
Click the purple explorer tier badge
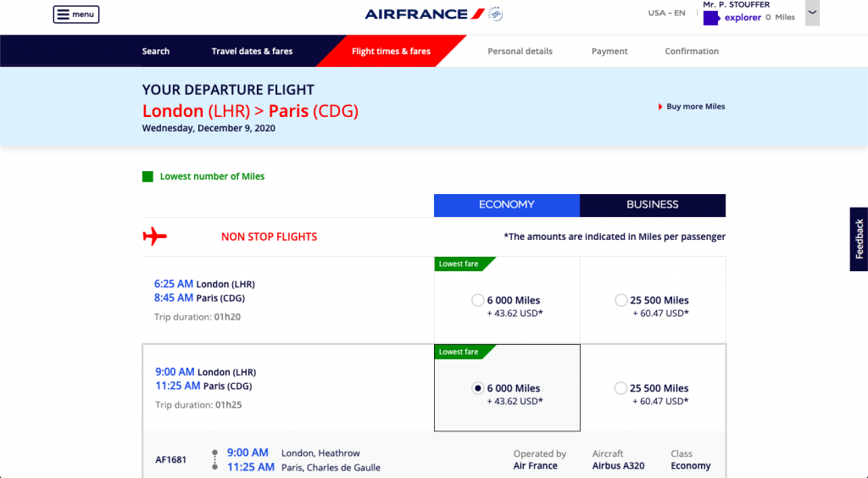point(710,18)
